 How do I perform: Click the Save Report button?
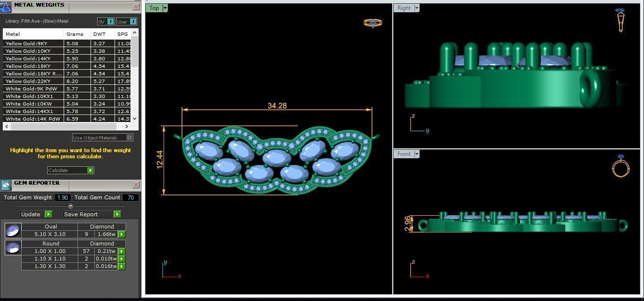(92, 214)
